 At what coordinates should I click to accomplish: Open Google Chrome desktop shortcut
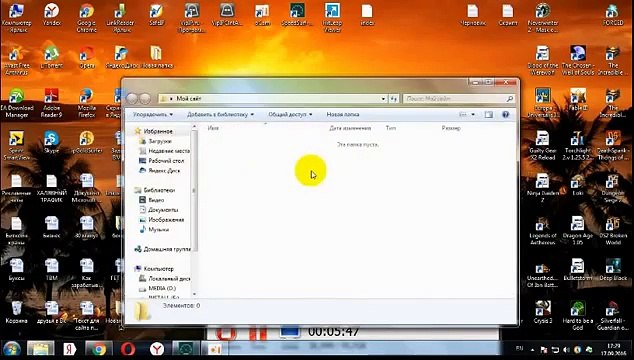pos(87,18)
